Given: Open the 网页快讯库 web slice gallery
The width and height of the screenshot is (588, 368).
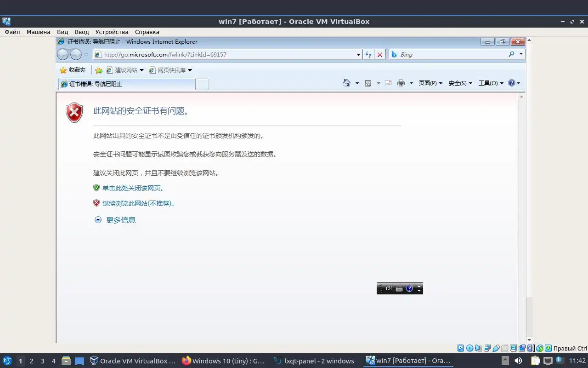Looking at the screenshot, I should 170,70.
